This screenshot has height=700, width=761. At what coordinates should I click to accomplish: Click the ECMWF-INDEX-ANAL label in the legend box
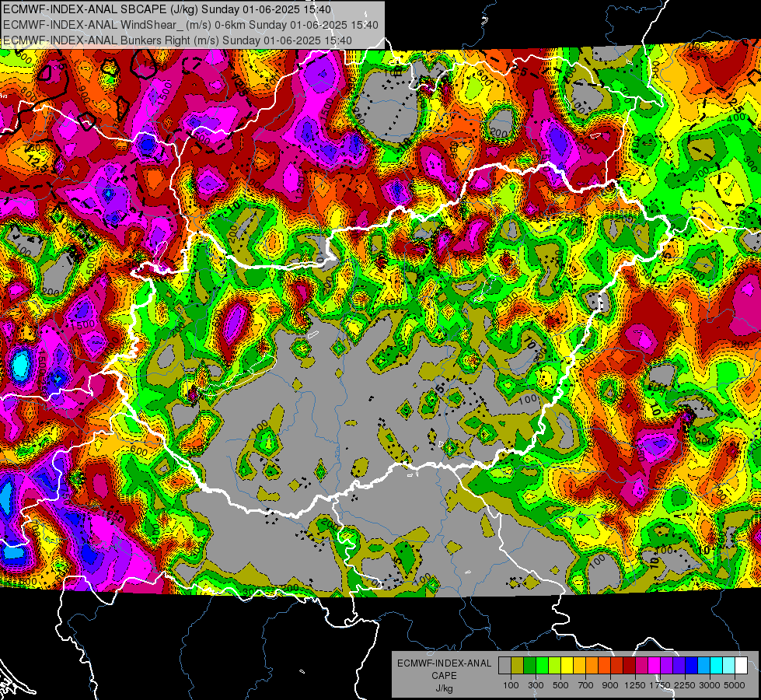(x=444, y=663)
